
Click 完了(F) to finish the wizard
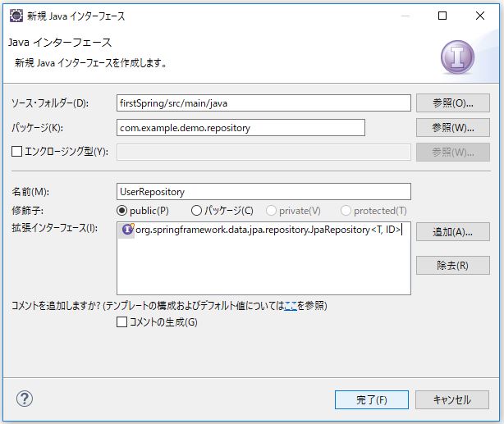(x=372, y=400)
